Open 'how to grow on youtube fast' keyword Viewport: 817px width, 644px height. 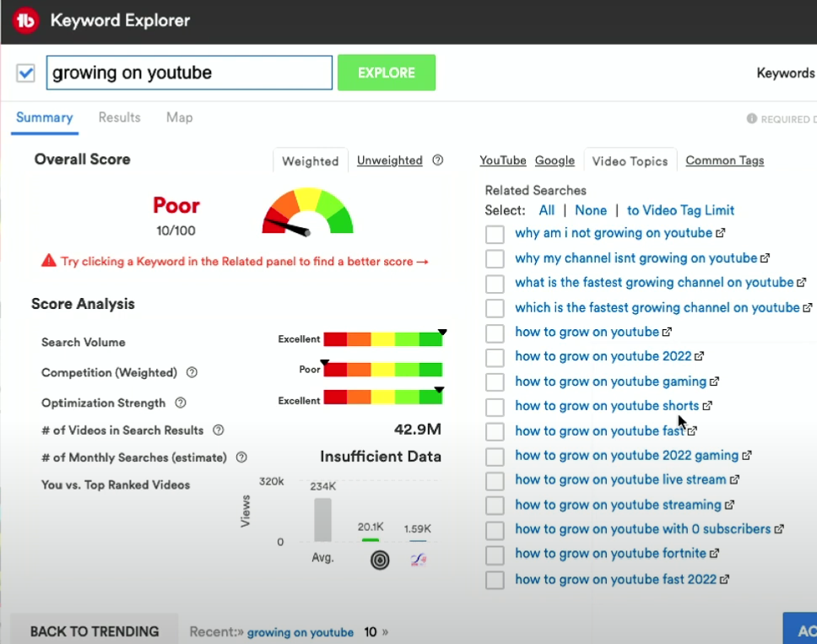pos(599,431)
